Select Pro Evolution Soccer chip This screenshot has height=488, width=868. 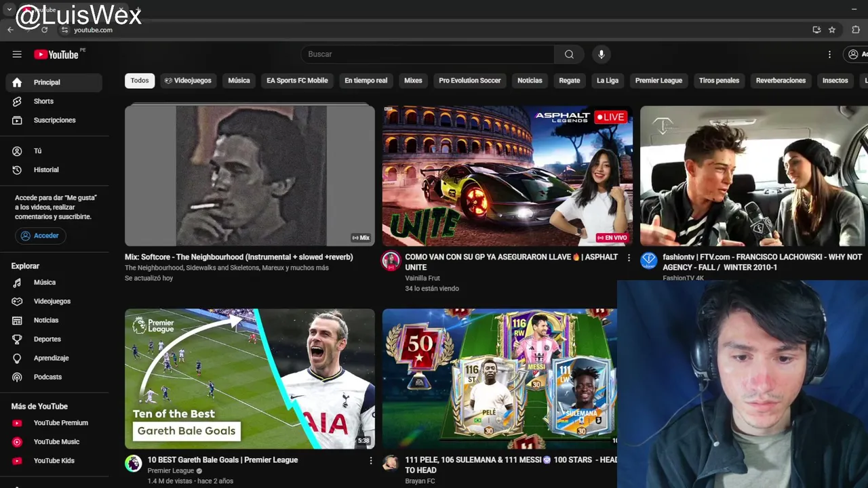tap(469, 81)
